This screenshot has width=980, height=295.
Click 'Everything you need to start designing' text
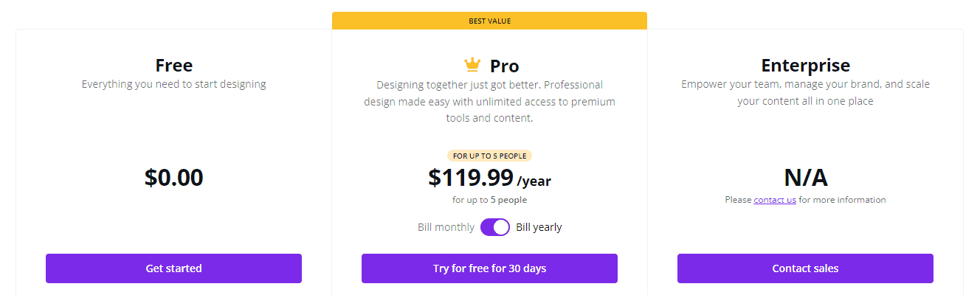(174, 84)
